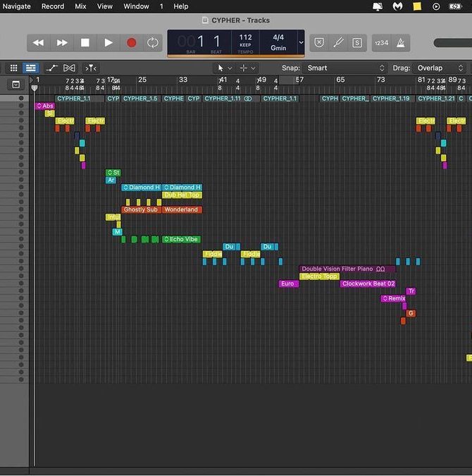Click the Stop button
This screenshot has width=472, height=476.
click(85, 43)
